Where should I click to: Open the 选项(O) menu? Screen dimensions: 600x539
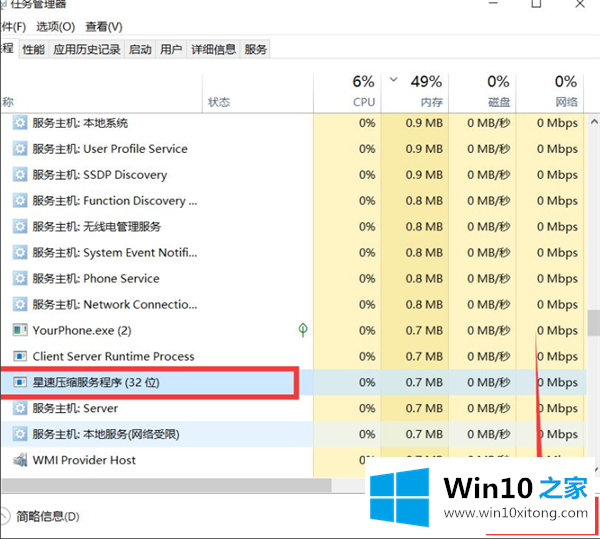(x=54, y=26)
